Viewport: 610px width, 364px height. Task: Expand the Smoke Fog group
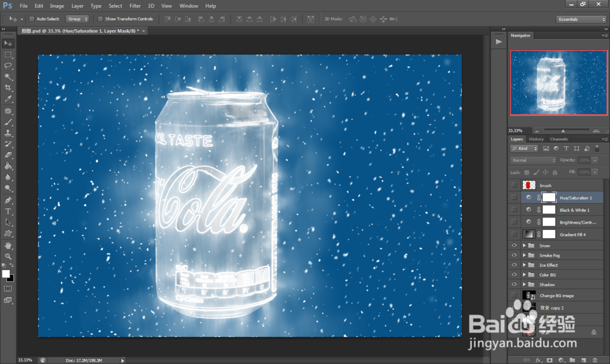pos(524,255)
